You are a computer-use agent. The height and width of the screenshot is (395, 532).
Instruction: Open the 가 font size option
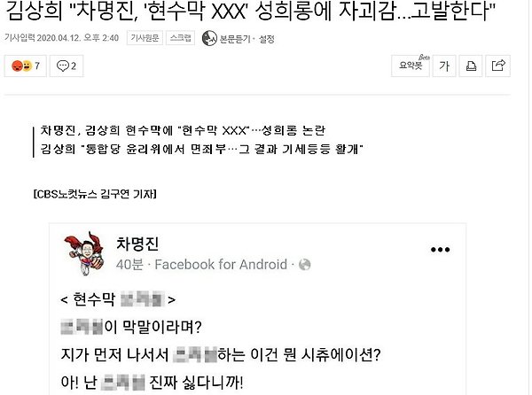(444, 66)
